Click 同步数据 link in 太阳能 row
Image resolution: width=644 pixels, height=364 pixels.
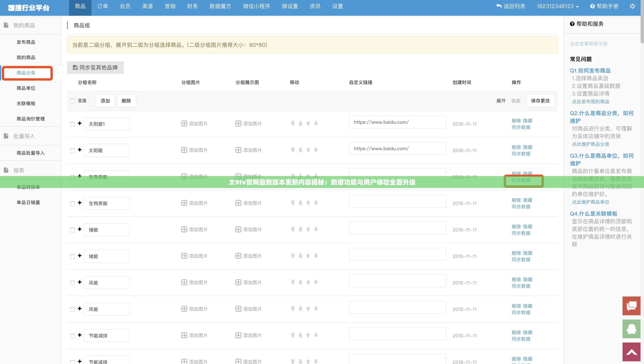coord(521,154)
